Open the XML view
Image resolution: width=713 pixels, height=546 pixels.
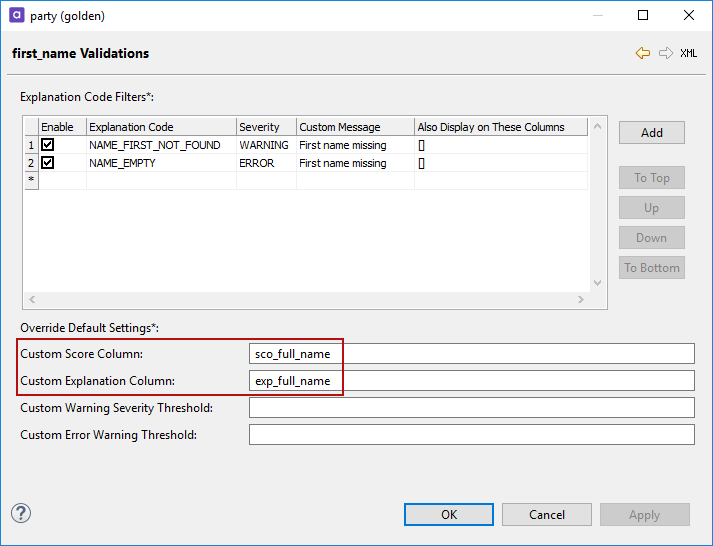pyautogui.click(x=689, y=53)
